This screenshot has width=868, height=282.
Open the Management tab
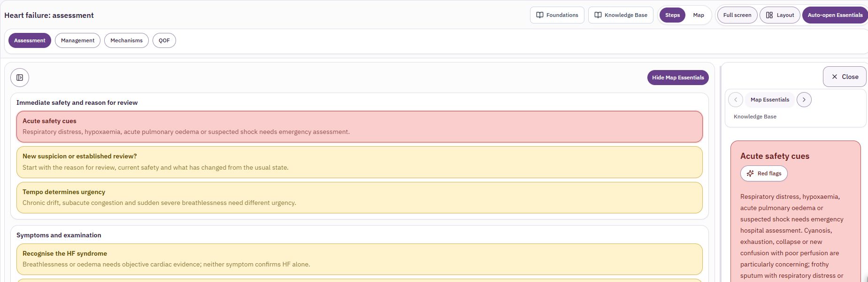pos(77,40)
